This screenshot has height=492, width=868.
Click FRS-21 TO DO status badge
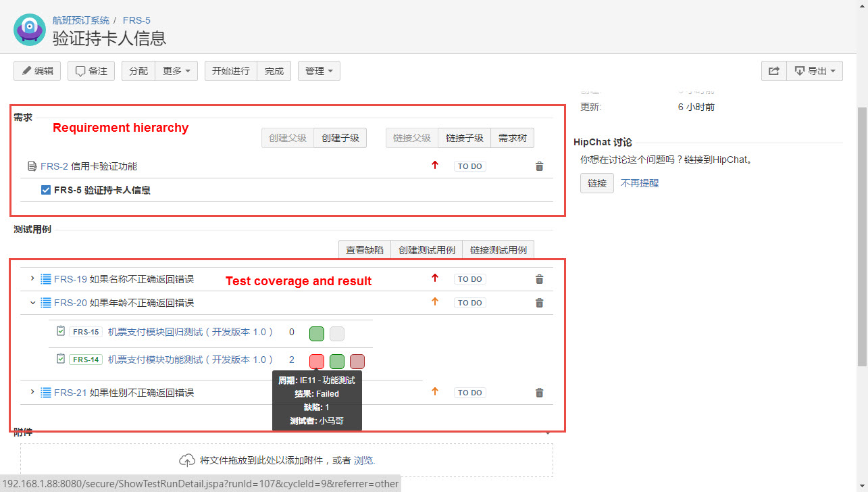(470, 393)
